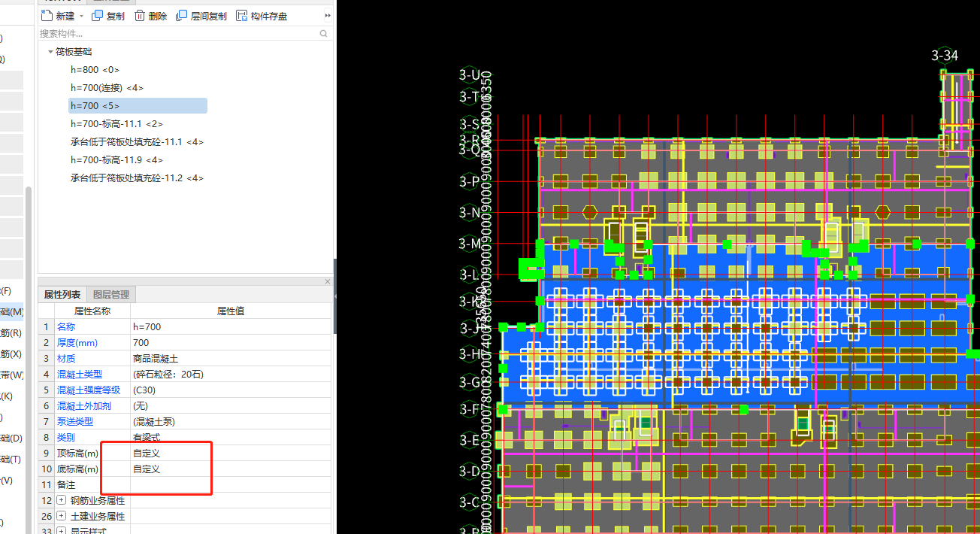
Task: Click the 属性值 column header
Action: (231, 311)
